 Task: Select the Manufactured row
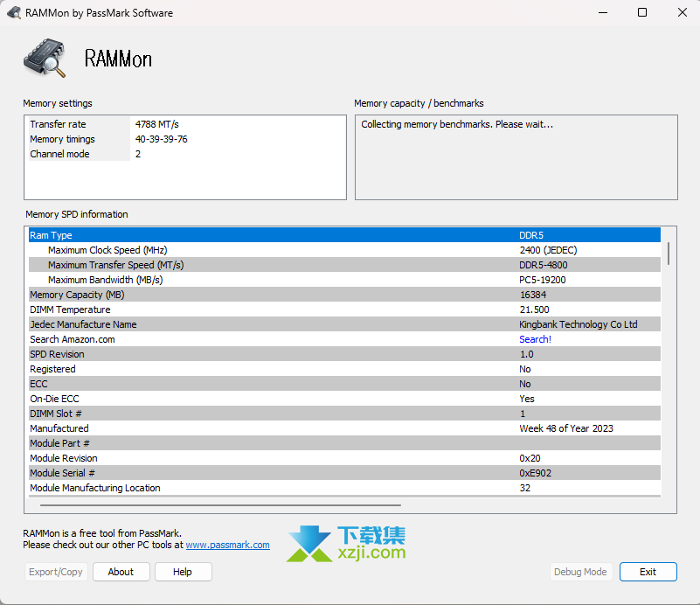click(x=344, y=428)
